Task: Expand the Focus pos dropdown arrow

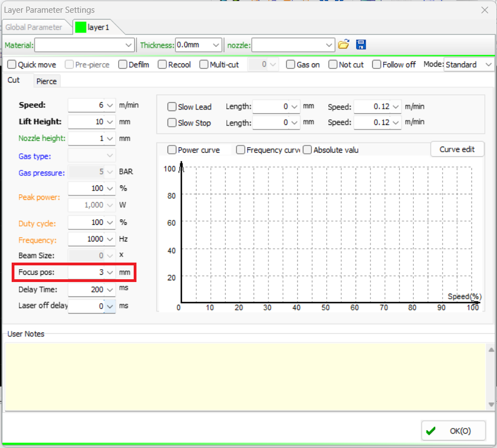Action: point(110,273)
